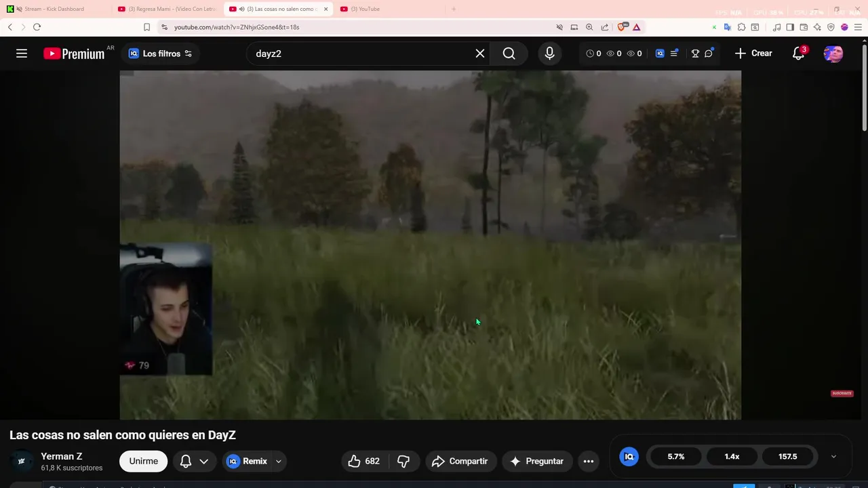Click the Unirme join button
This screenshot has height=488, width=868.
[x=144, y=461]
